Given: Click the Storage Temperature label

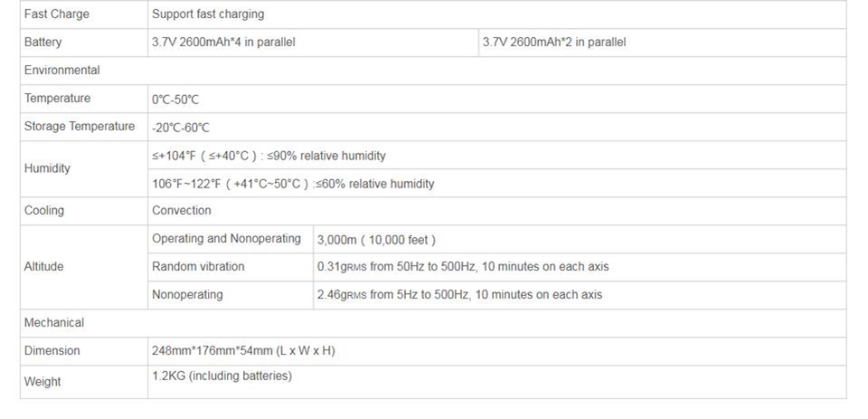Looking at the screenshot, I should tap(80, 127).
